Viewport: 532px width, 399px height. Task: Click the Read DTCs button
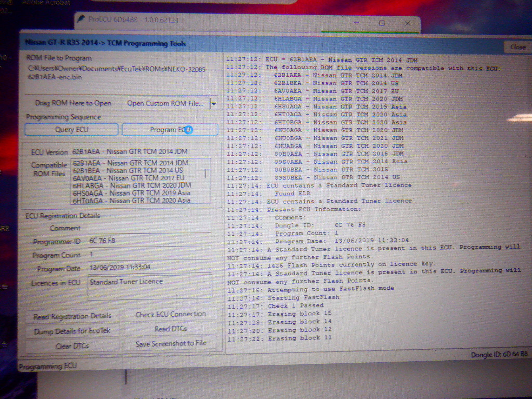171,329
